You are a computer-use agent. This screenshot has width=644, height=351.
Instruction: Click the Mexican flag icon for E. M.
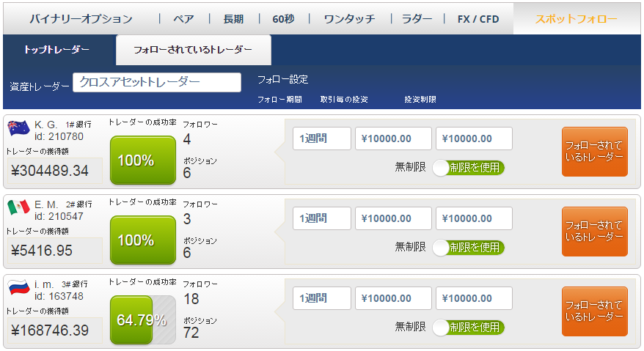[x=18, y=207]
